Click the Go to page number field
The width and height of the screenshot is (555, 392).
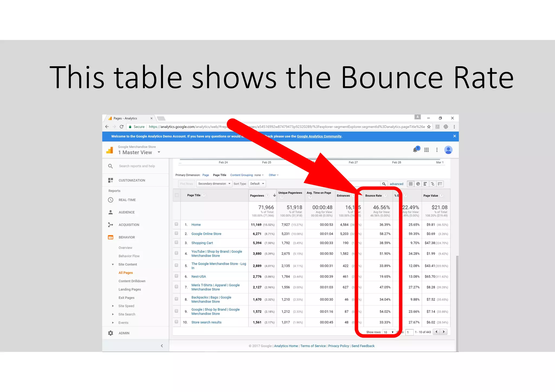click(x=409, y=332)
